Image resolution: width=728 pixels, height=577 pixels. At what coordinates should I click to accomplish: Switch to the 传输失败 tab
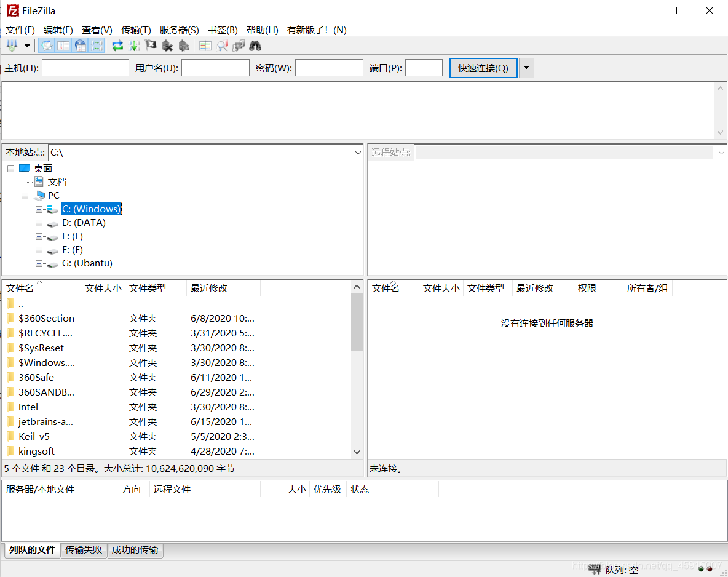(84, 549)
